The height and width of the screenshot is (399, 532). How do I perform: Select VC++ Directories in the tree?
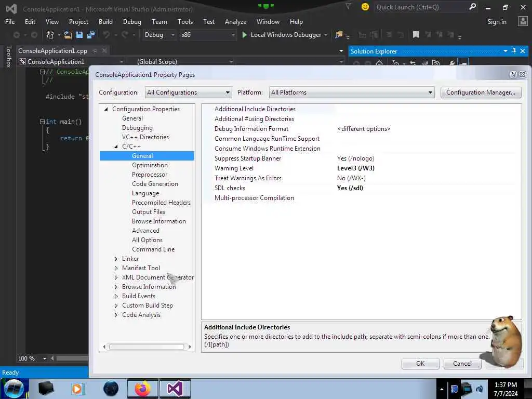(145, 137)
